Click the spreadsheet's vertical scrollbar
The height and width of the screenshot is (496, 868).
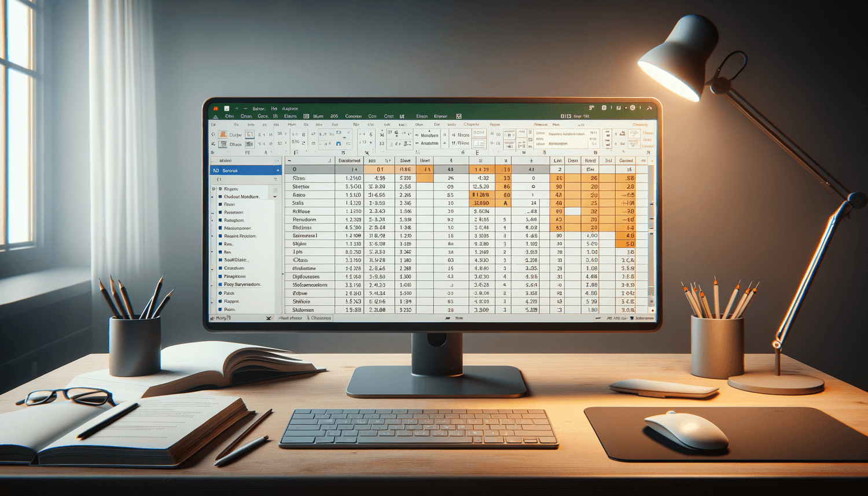tap(652, 237)
